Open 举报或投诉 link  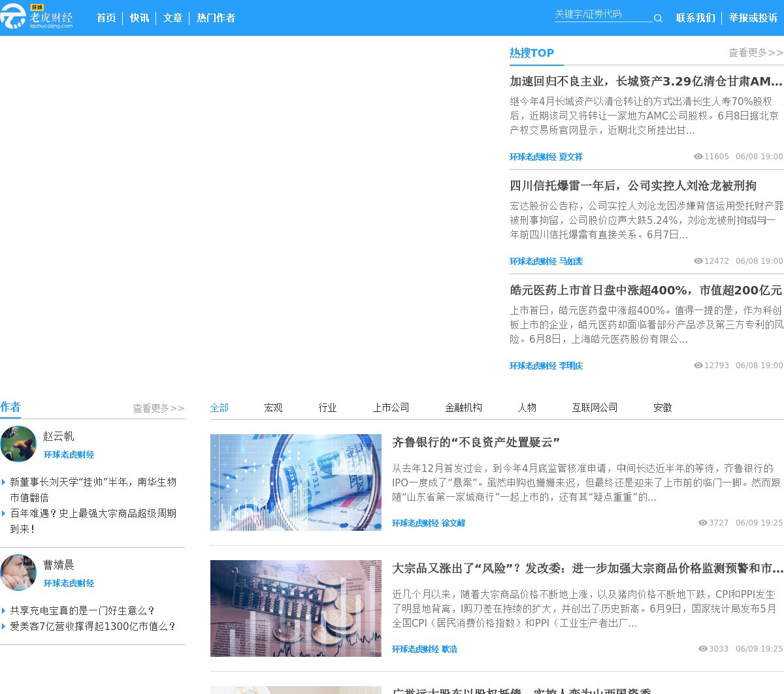(x=753, y=18)
